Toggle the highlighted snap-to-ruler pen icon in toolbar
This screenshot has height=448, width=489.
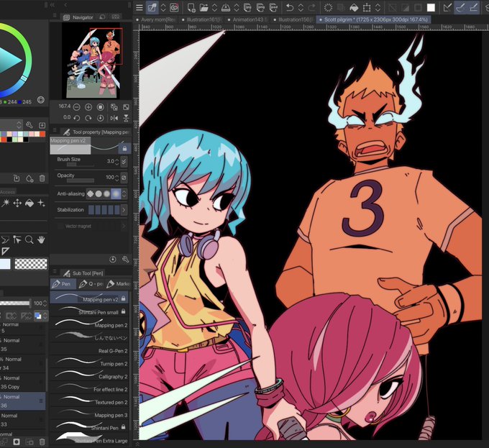tap(460, 7)
